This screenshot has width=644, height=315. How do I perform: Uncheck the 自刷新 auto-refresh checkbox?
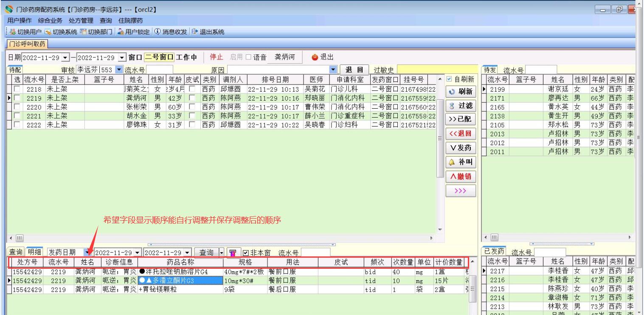[x=449, y=79]
